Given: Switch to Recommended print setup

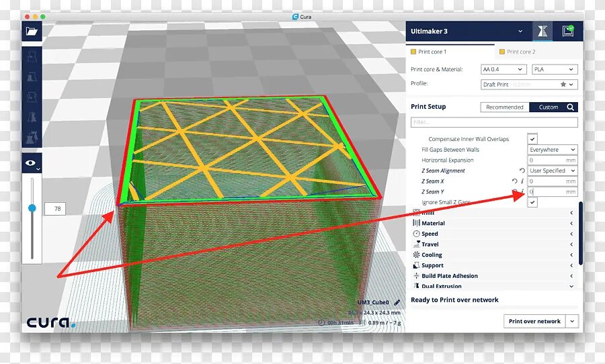Looking at the screenshot, I should point(505,107).
